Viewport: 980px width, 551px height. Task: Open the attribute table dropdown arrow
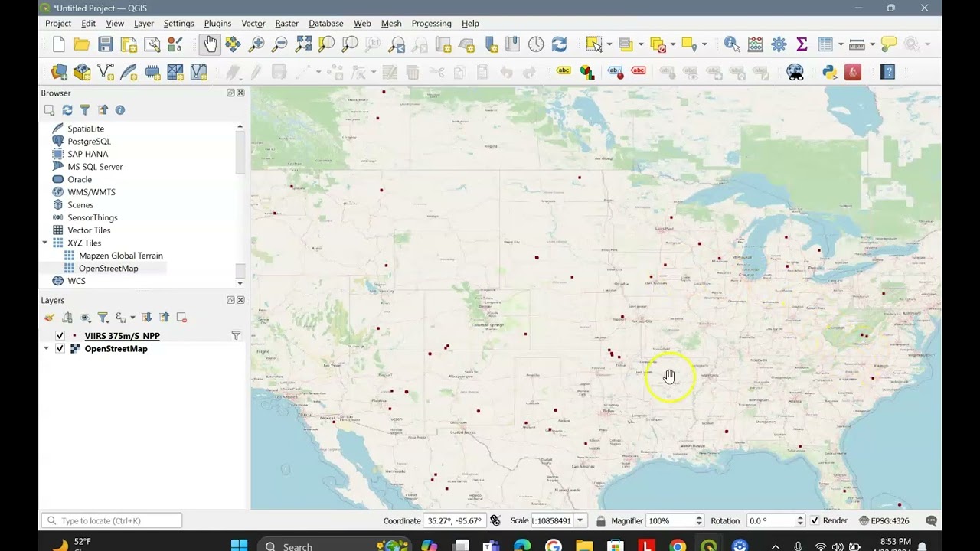pyautogui.click(x=841, y=44)
